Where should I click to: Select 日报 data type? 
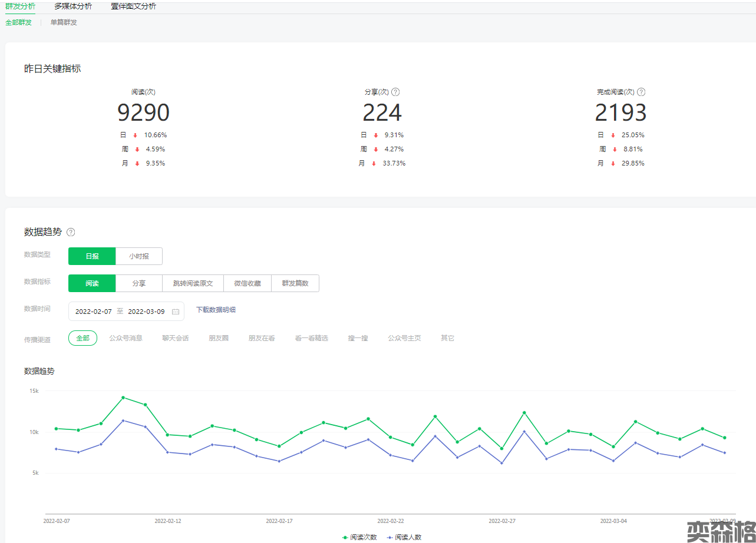pos(92,256)
